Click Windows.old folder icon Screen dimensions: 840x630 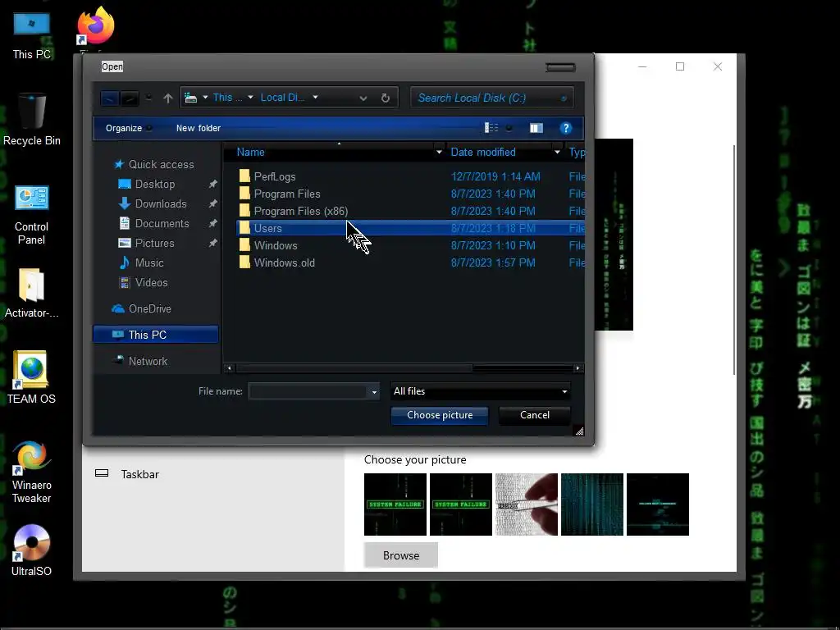point(244,262)
